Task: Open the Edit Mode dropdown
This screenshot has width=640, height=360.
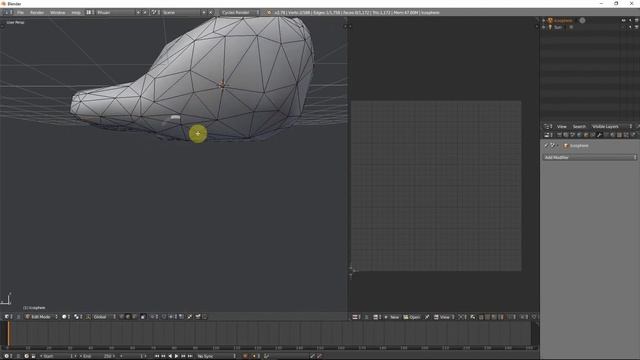Action: (42, 317)
